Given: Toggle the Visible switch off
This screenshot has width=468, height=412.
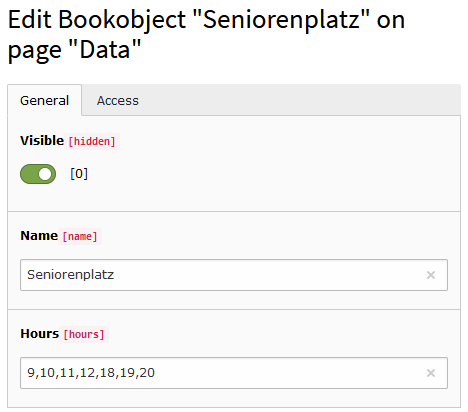Looking at the screenshot, I should (x=38, y=174).
